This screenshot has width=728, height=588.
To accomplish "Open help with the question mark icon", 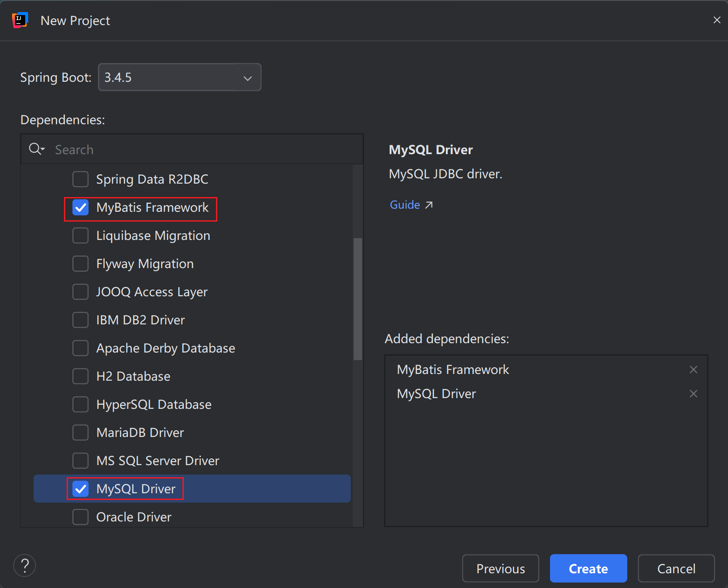I will point(25,566).
